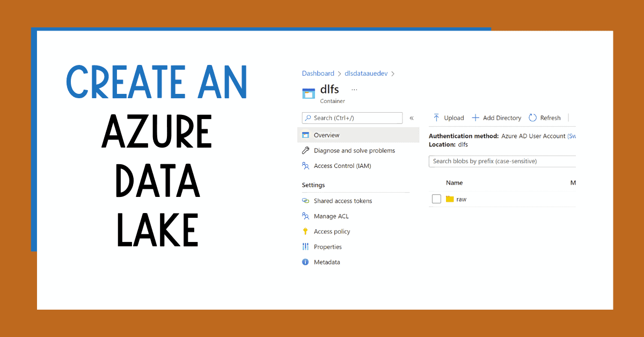The width and height of the screenshot is (644, 337).
Task: Click the switch authentication method link
Action: tap(572, 136)
